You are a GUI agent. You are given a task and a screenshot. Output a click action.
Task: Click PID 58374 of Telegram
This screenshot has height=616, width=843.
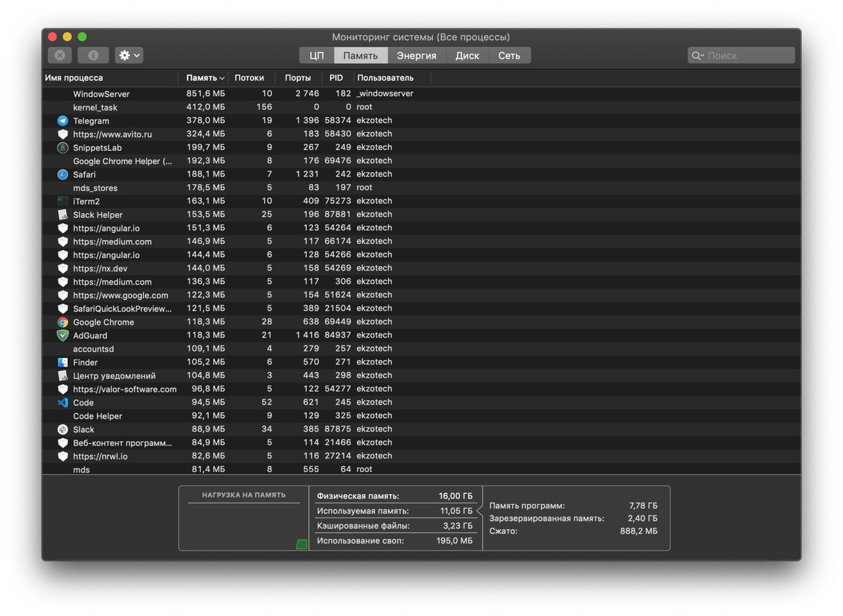[339, 120]
